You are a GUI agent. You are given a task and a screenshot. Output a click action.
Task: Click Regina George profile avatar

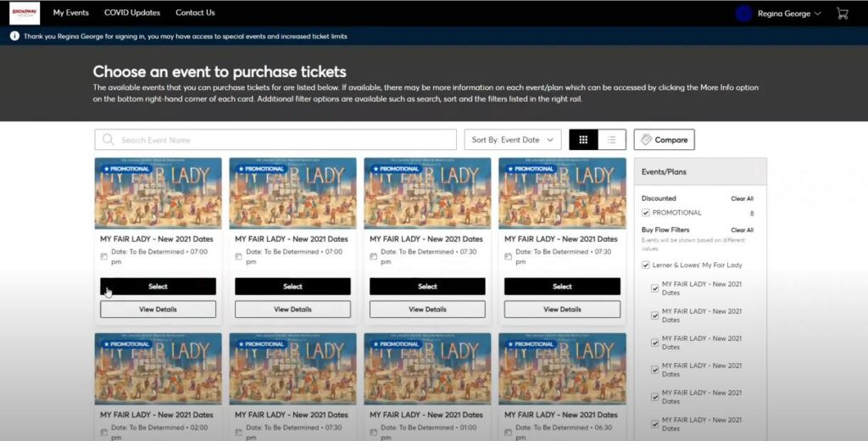[743, 14]
